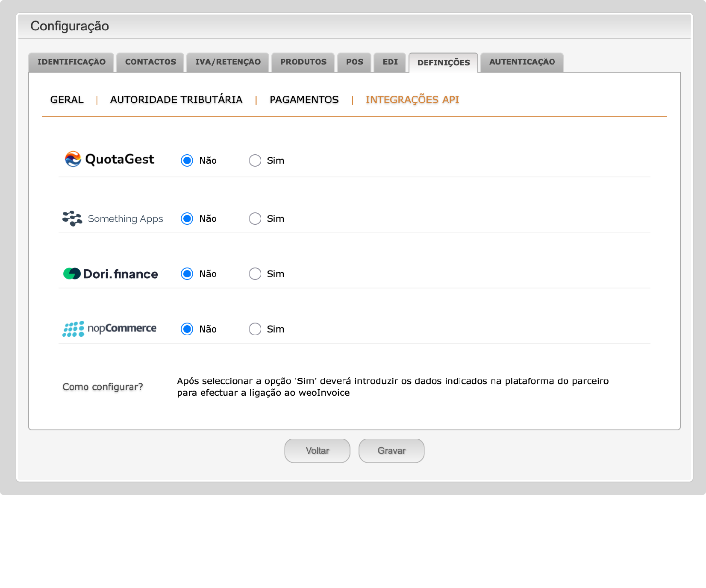
Task: Click the Dori.finance logo
Action: (x=110, y=274)
